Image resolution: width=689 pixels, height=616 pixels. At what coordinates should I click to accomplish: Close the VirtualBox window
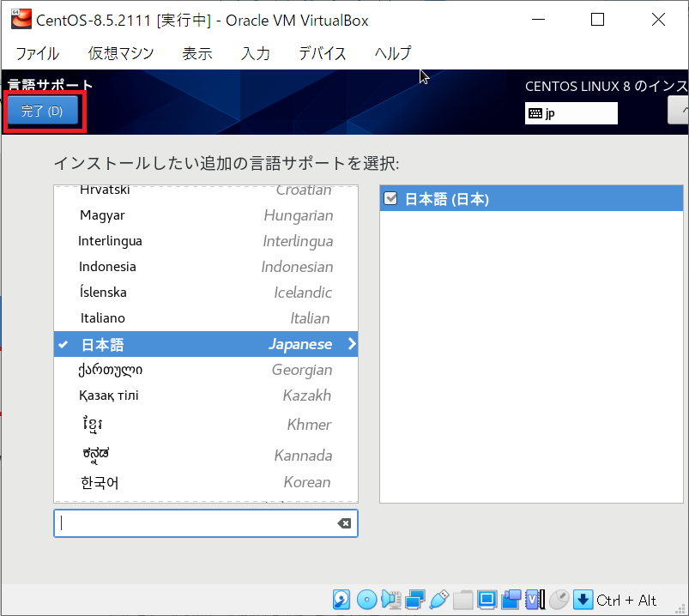click(658, 20)
